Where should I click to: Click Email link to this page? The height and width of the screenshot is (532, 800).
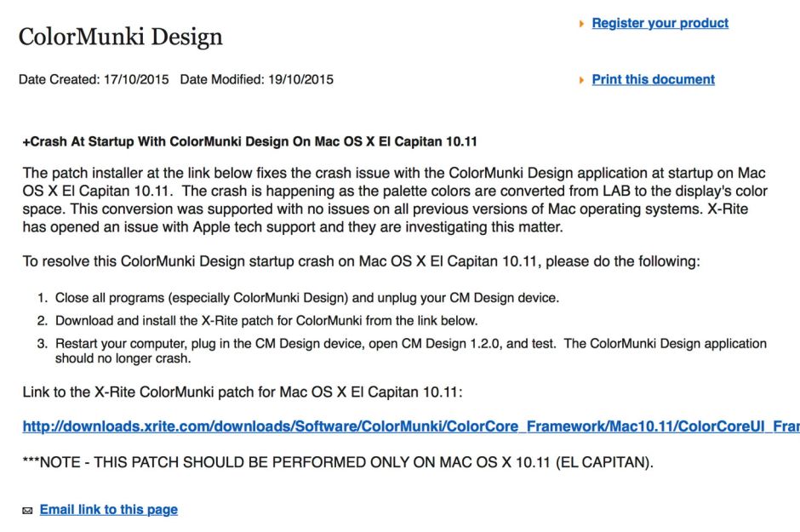pos(108,509)
